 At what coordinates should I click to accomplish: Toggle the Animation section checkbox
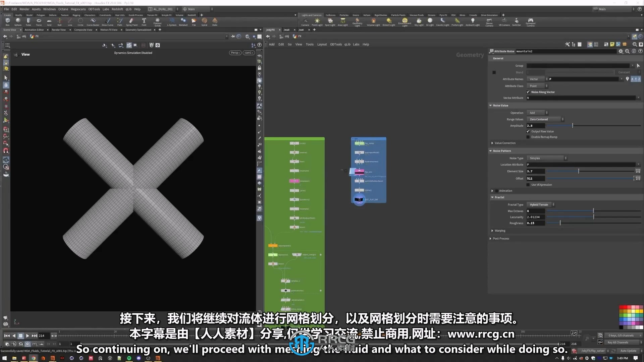pyautogui.click(x=496, y=191)
